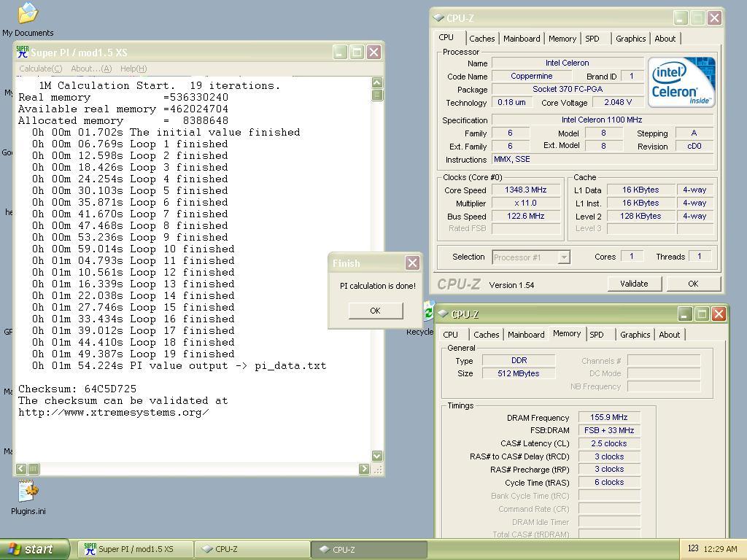Select About tab in lower CPU-Z window
Screen dimensions: 747x560
[669, 335]
